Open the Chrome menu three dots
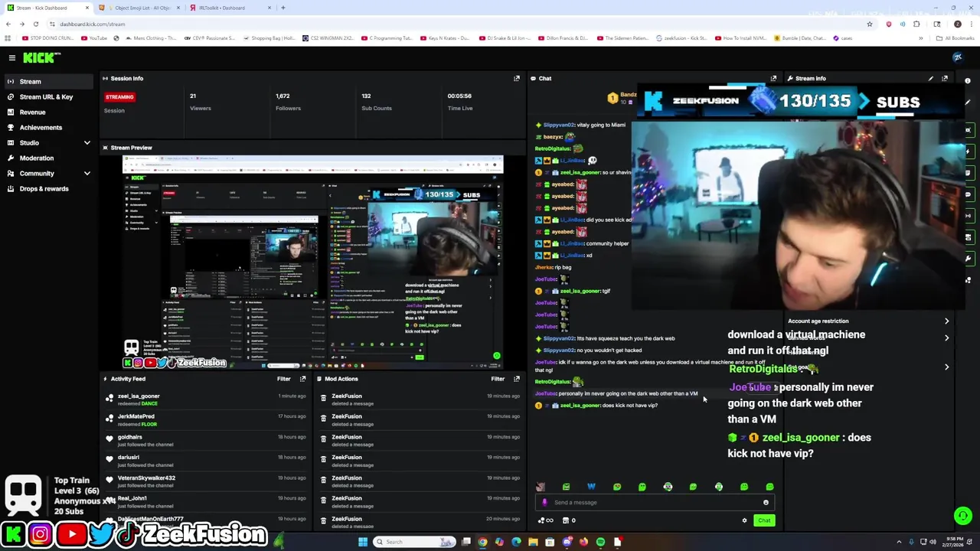 (x=971, y=24)
